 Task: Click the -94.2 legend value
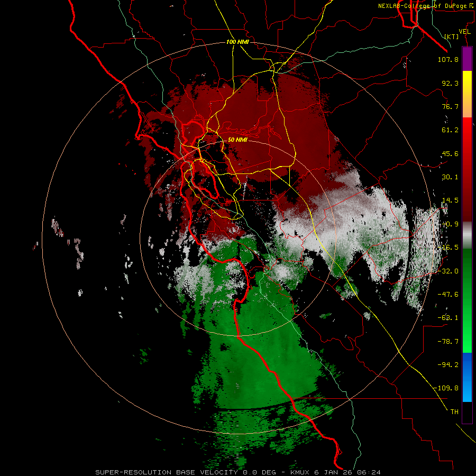[448, 364]
